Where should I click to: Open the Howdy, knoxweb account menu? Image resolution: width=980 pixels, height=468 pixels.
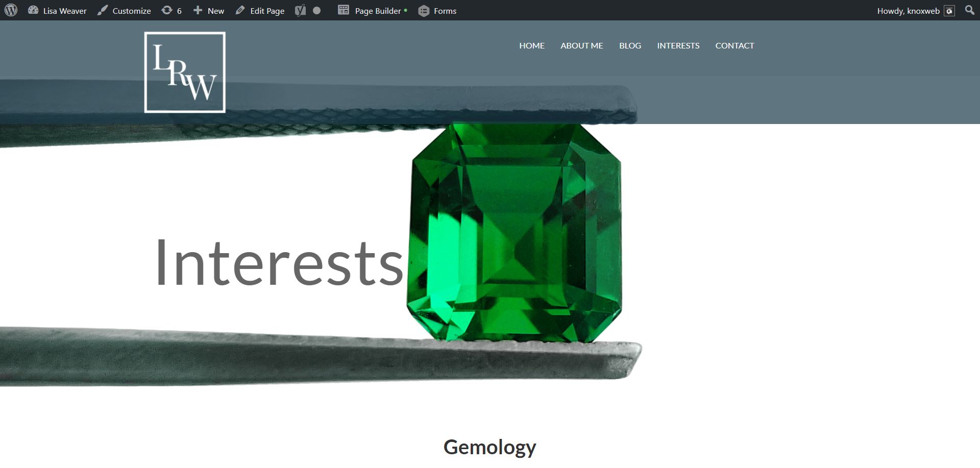908,11
